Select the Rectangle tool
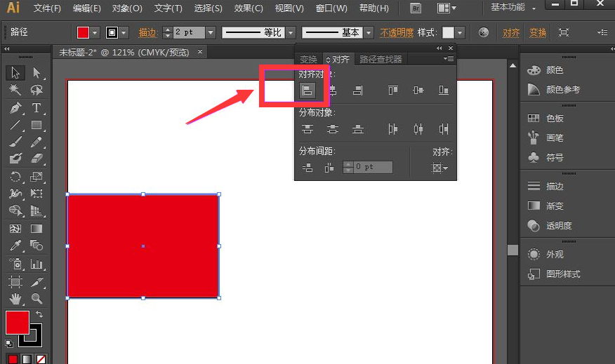Viewport: 615px width, 364px height. (x=37, y=125)
